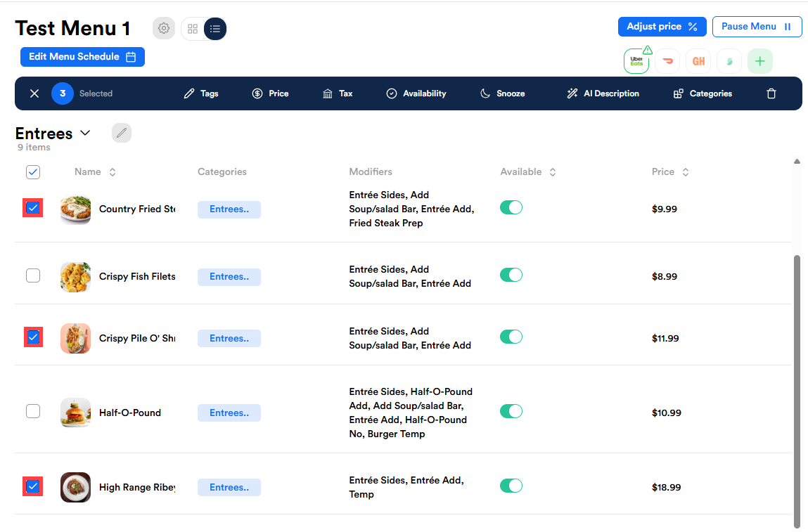Screen dimensions: 808x532
Task: Open the AI Description bulk action
Action: 603,93
